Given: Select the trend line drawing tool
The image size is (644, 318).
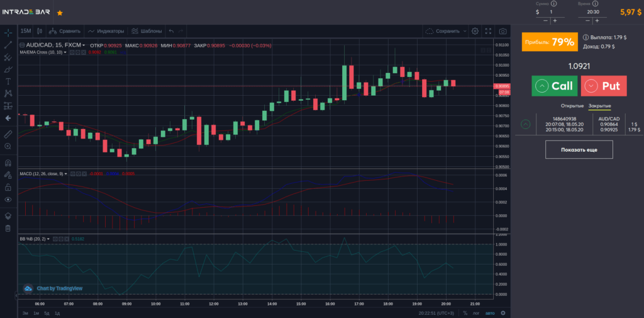Looking at the screenshot, I should [x=8, y=45].
